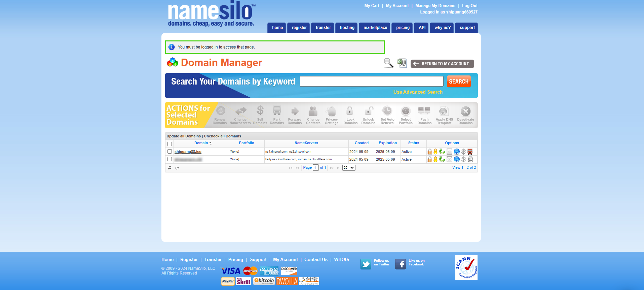
Task: Sort the table by Created column header
Action: pyautogui.click(x=362, y=143)
